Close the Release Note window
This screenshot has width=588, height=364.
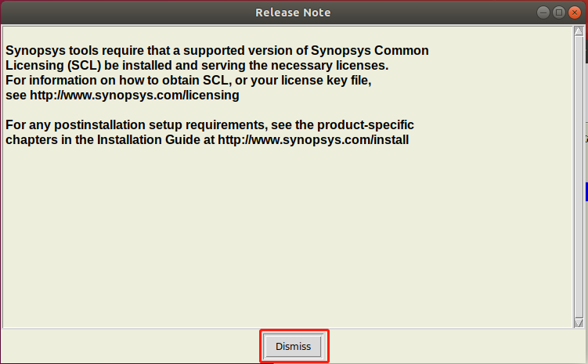[x=575, y=13]
